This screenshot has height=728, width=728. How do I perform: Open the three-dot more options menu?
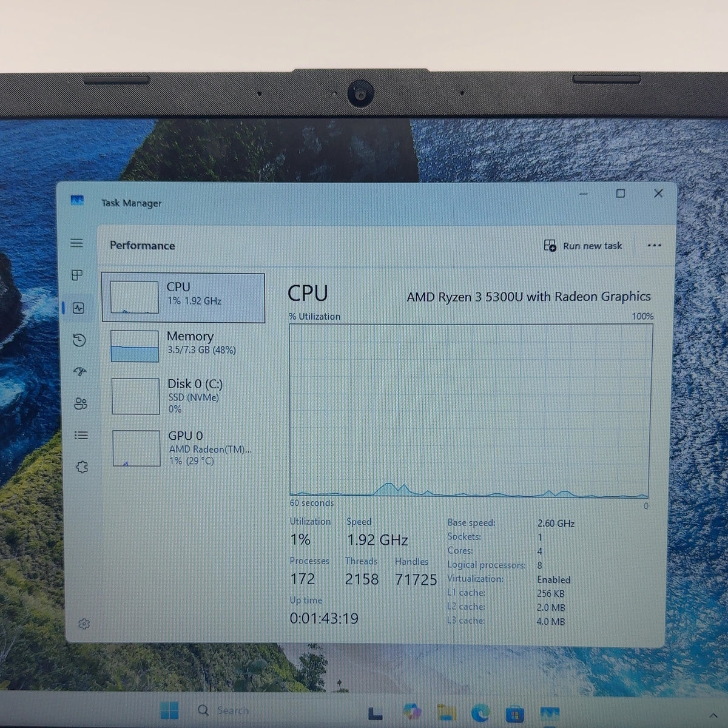click(654, 246)
